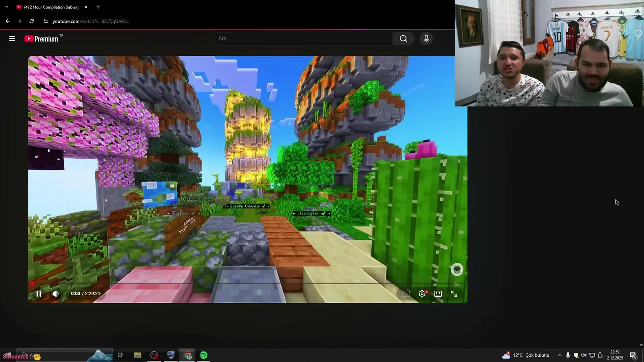Focus the 'Ara' search field
Image resolution: width=644 pixels, height=362 pixels.
coord(303,39)
